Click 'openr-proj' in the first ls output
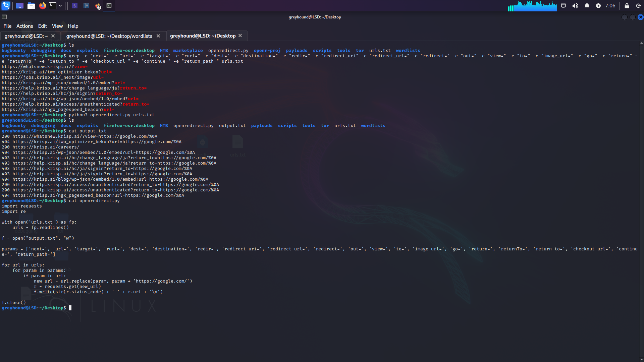 click(x=267, y=51)
